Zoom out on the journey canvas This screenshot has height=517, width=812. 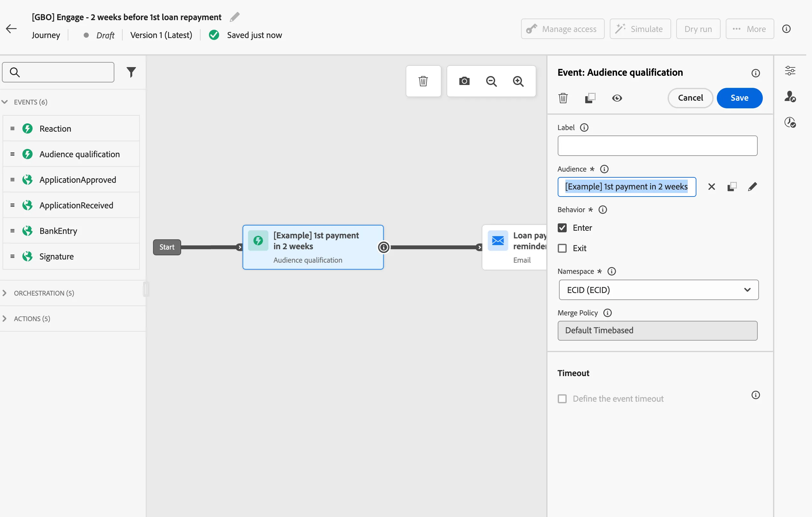coord(491,81)
